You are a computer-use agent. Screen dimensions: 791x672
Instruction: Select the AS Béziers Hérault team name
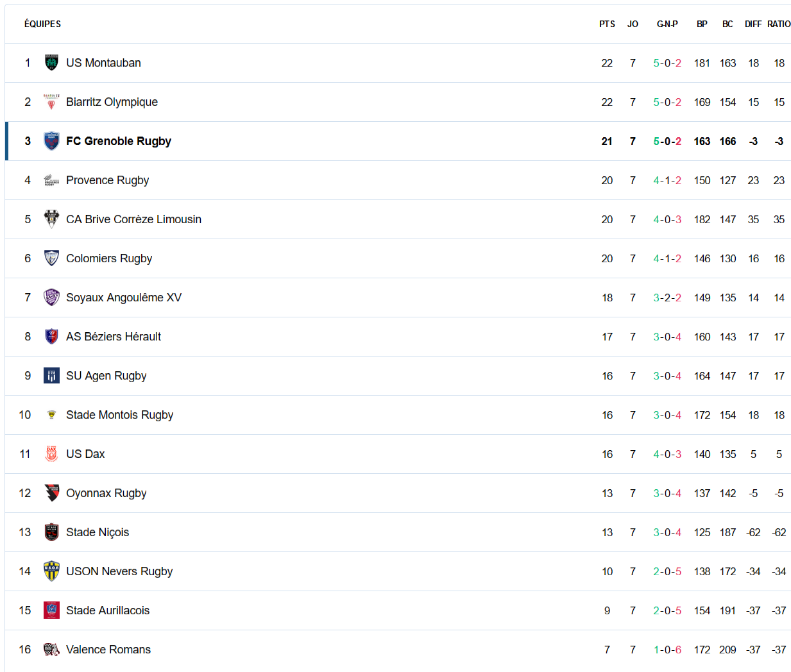(x=114, y=337)
